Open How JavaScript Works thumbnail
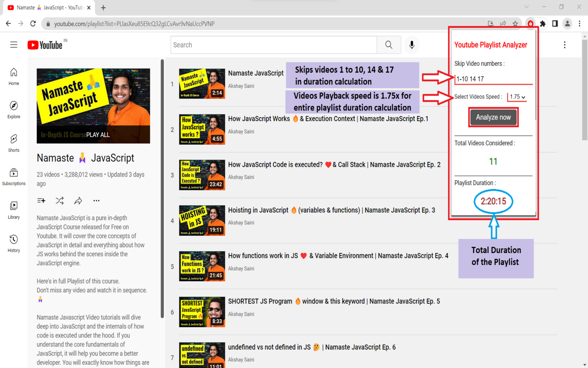This screenshot has height=368, width=588. (202, 129)
